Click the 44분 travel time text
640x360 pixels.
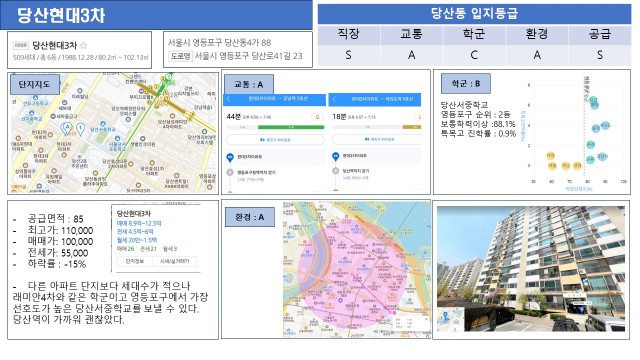(x=233, y=117)
